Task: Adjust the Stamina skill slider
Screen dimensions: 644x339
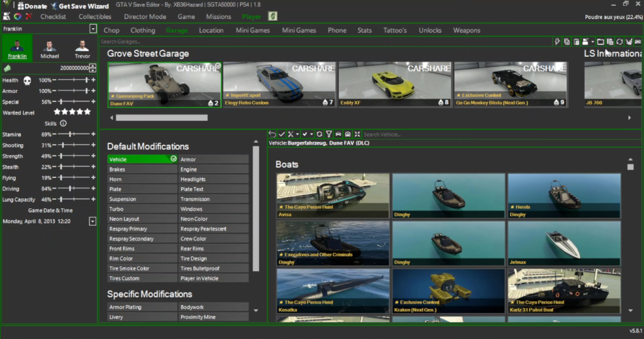Action: [74, 134]
